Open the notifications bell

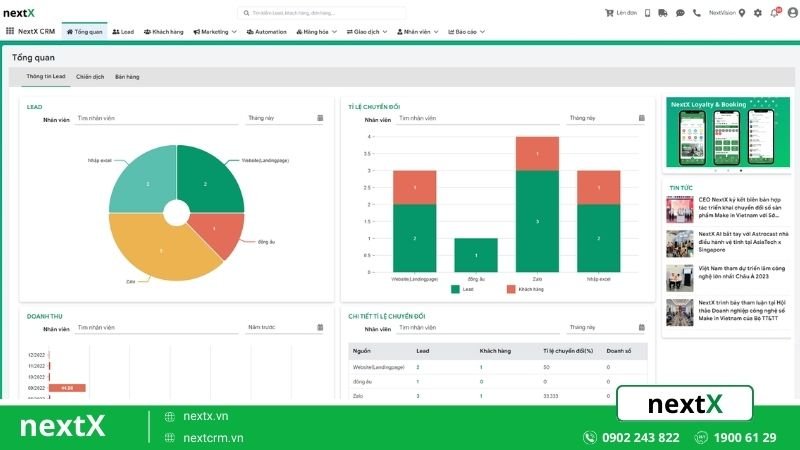[x=775, y=13]
